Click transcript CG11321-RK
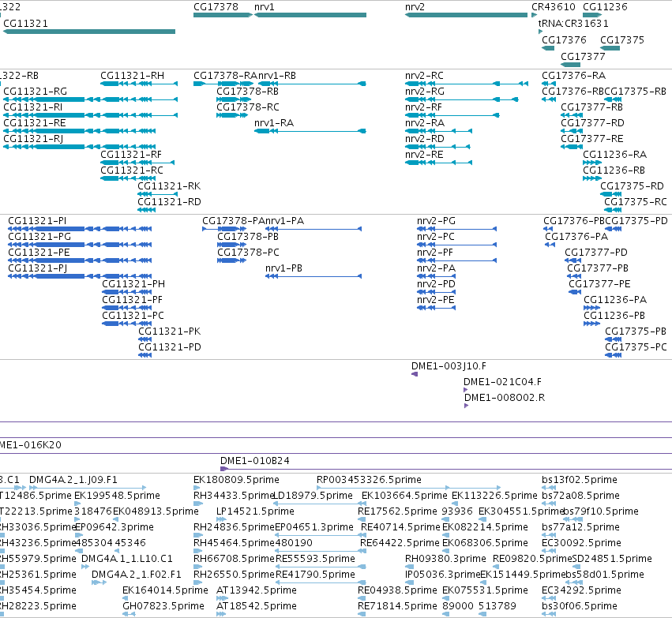The image size is (672, 618). coord(169,186)
